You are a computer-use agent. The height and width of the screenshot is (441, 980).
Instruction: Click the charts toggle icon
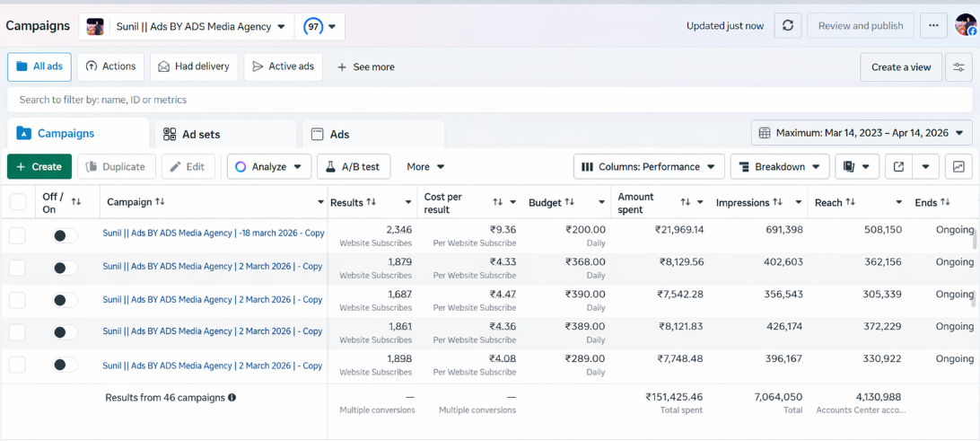click(958, 167)
